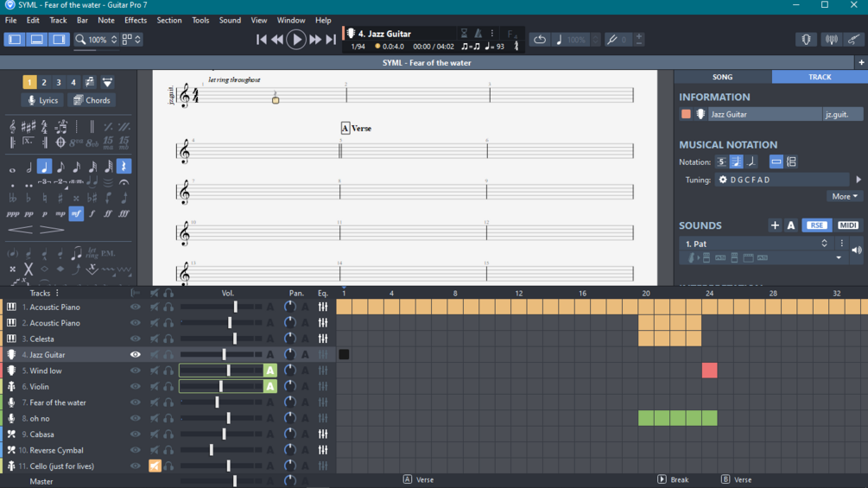Viewport: 868px width, 488px height.
Task: Open the layout mode dropdown next to zoom
Action: [132, 39]
